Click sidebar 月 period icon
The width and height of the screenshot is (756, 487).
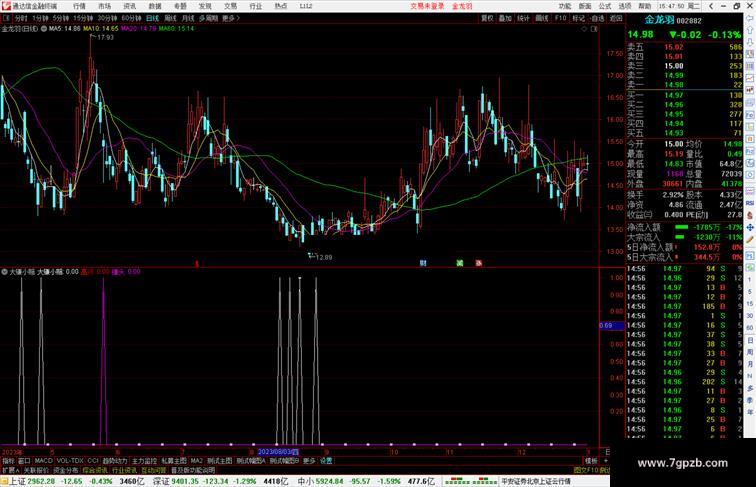tap(750, 365)
